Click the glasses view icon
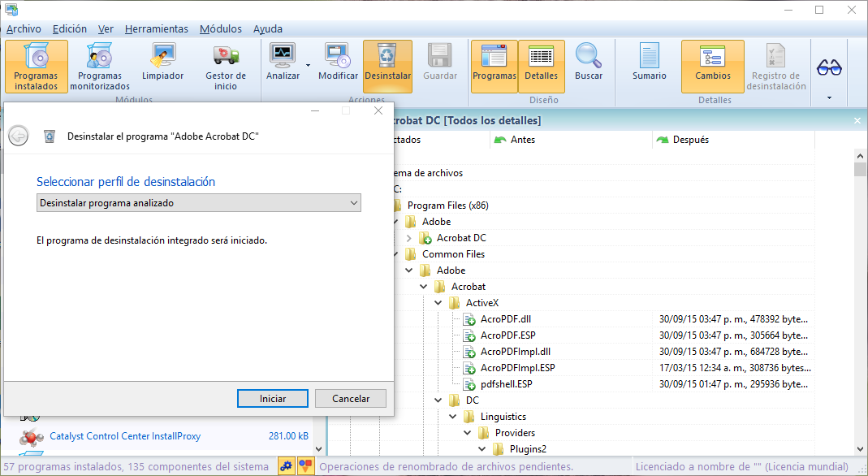 coord(829,67)
